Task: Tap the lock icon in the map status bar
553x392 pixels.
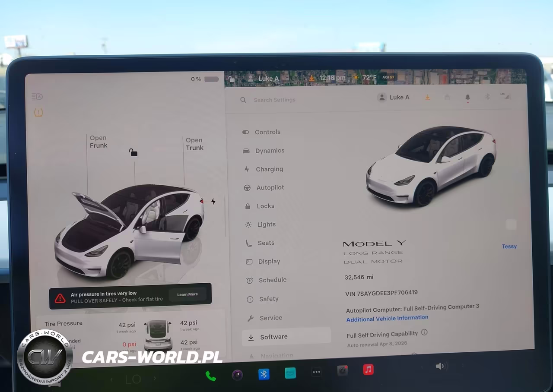Action: coord(232,79)
